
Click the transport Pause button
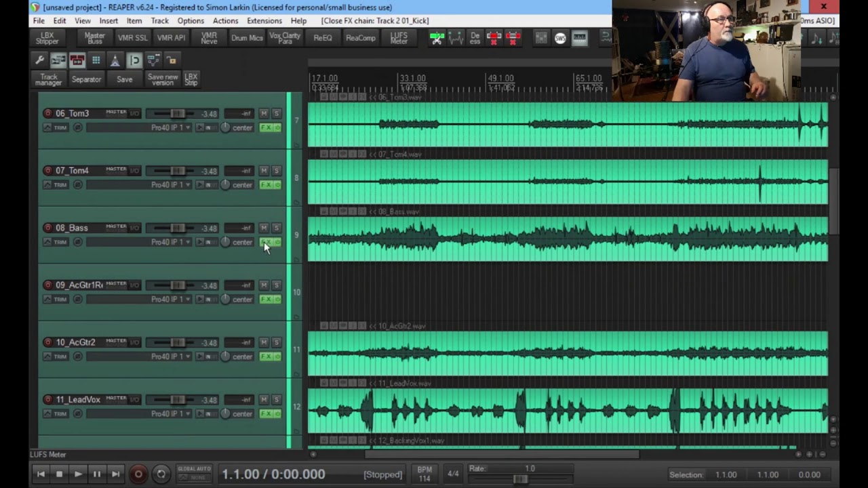[x=96, y=474]
